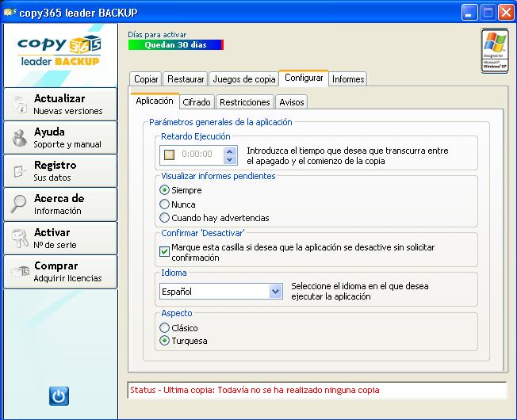
Task: Open the Avisos sub-tab
Action: click(x=292, y=102)
